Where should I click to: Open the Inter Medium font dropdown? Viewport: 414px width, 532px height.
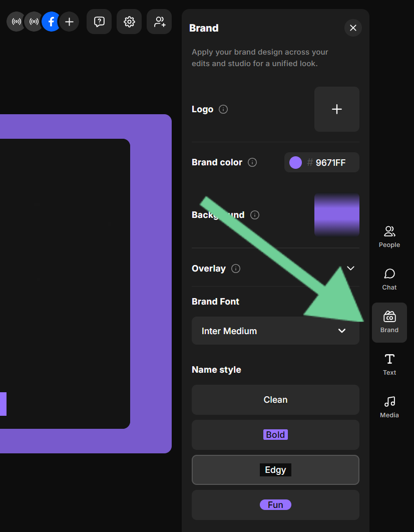[x=275, y=331]
